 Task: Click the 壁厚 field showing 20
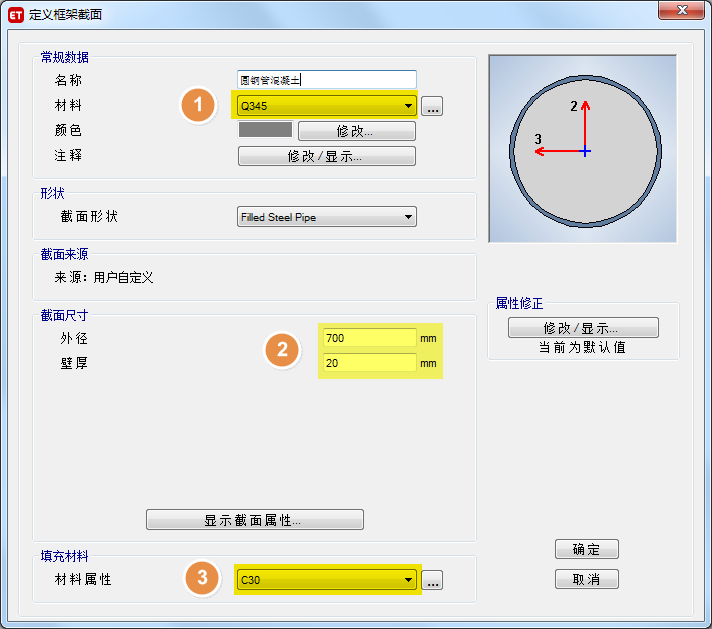(x=368, y=363)
